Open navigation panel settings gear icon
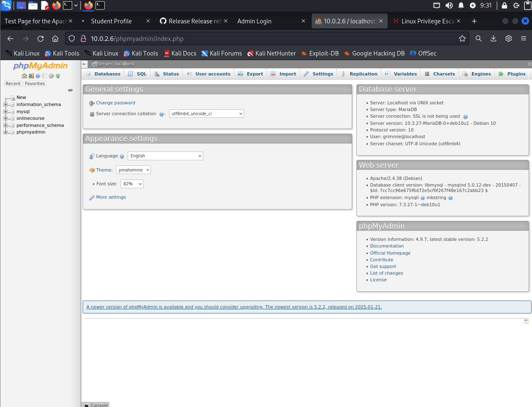532x407 pixels. [51, 76]
